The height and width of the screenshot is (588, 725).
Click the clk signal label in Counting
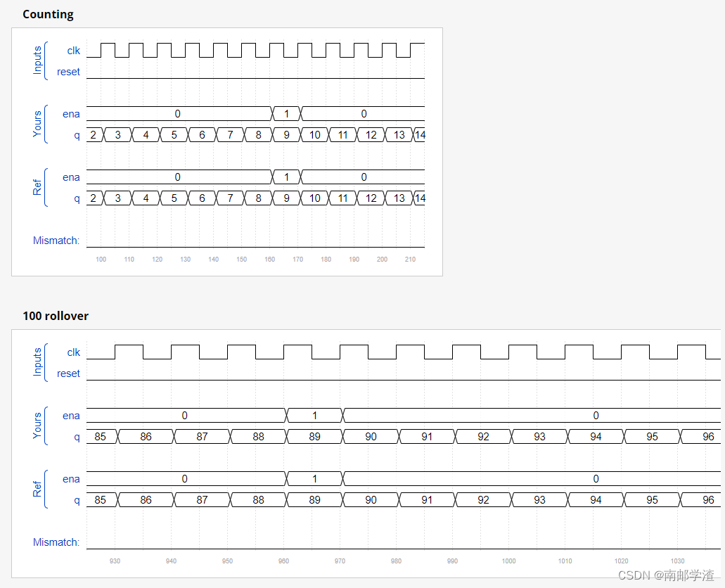pos(73,51)
